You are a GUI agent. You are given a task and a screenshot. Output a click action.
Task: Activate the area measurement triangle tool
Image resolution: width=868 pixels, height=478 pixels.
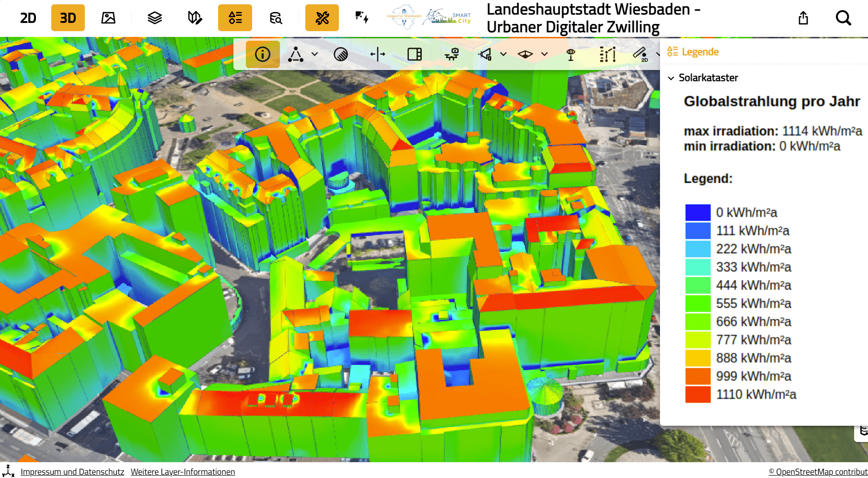(296, 54)
